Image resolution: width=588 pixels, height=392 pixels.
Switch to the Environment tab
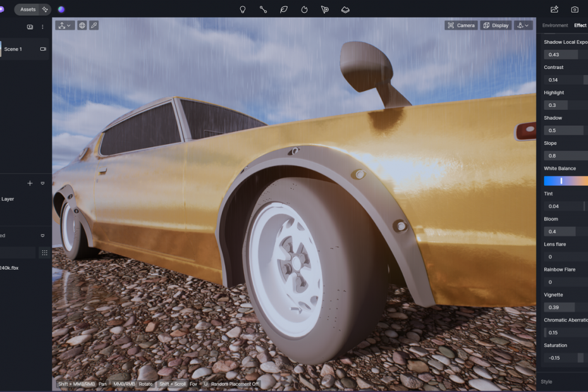click(555, 25)
